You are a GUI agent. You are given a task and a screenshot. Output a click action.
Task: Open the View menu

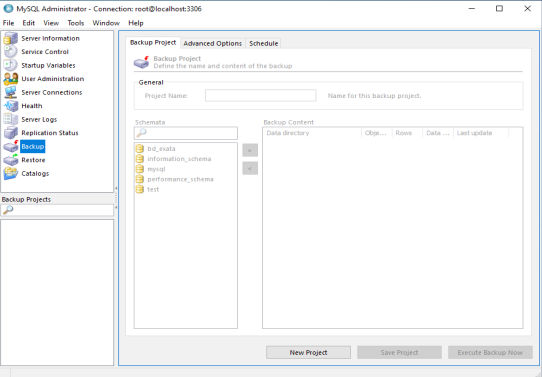(x=51, y=23)
